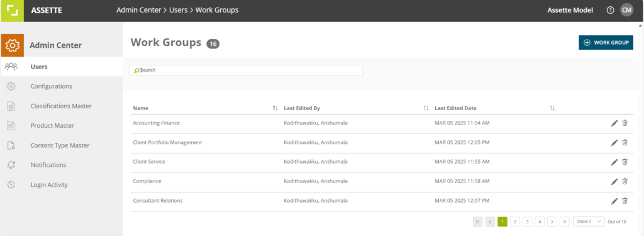The image size is (644, 236).
Task: Sort by the Name column arrows
Action: 275,108
